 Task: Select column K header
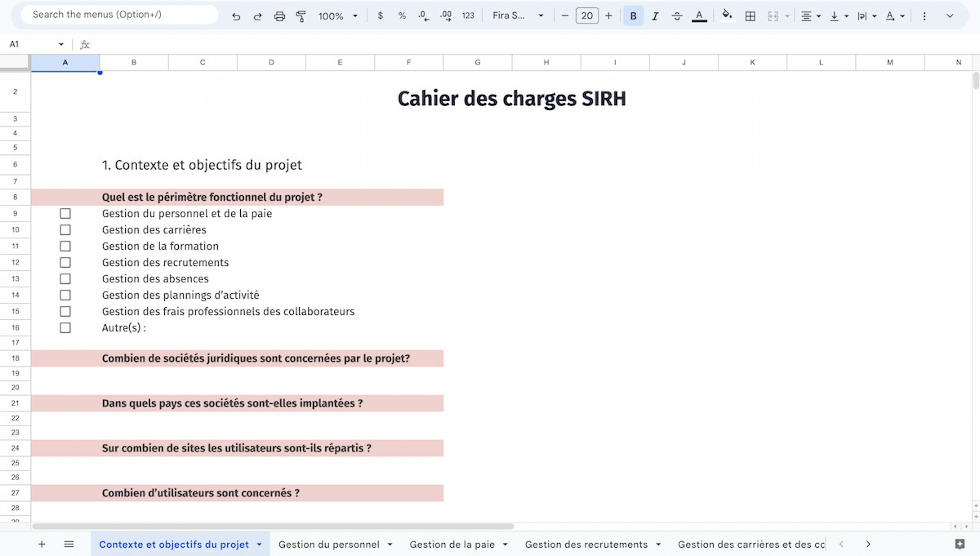tap(752, 62)
